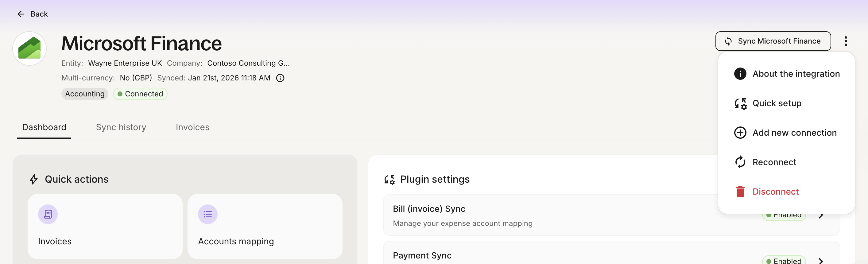Click the Accounts mapping list icon
This screenshot has height=264, width=868.
point(207,215)
